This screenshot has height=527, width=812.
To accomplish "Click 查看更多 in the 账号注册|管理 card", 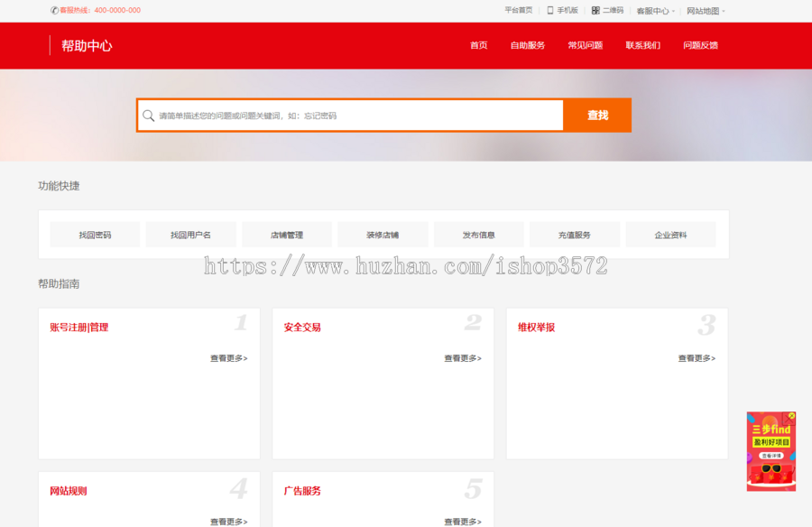I will click(x=229, y=358).
